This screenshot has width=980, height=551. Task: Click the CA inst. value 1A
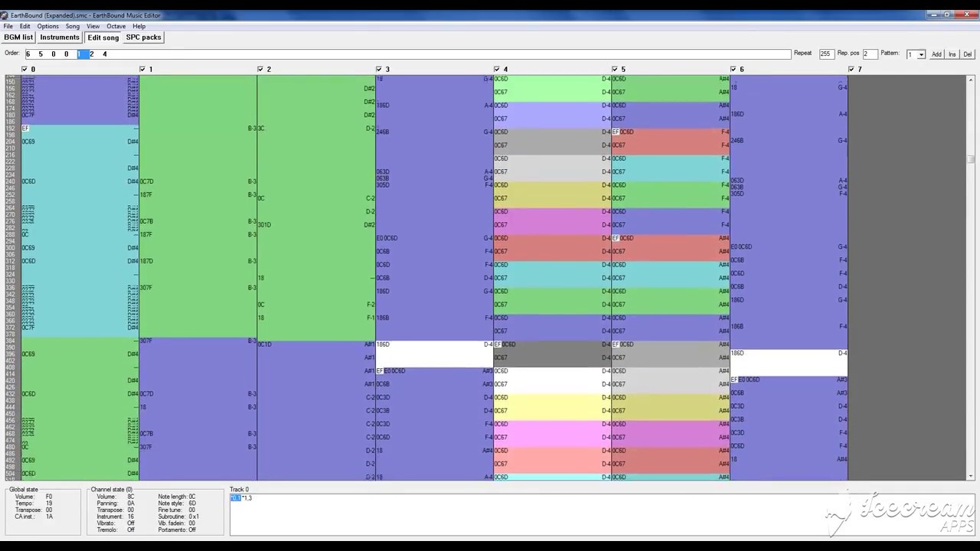coord(49,517)
